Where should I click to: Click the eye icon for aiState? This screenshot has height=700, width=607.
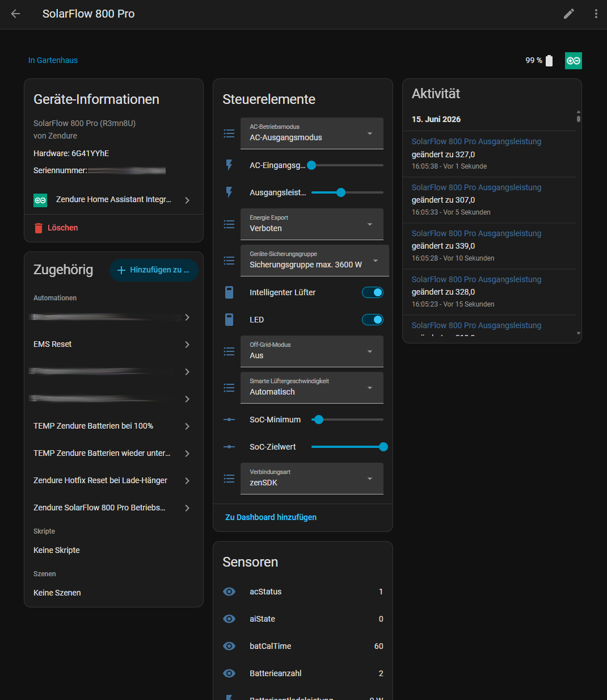click(x=229, y=619)
